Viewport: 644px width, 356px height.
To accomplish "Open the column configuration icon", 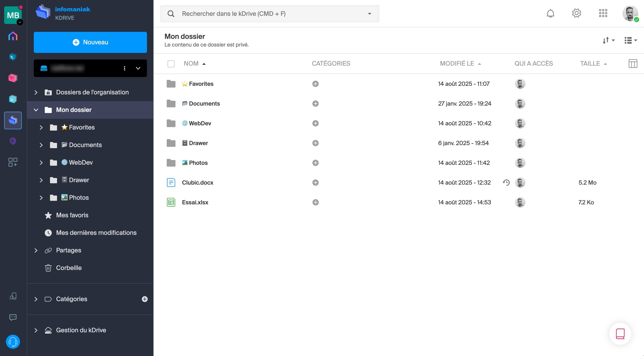I will 633,64.
